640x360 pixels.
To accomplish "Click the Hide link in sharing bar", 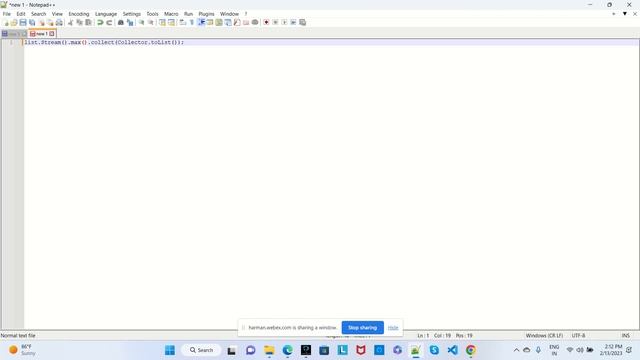I will 393,327.
